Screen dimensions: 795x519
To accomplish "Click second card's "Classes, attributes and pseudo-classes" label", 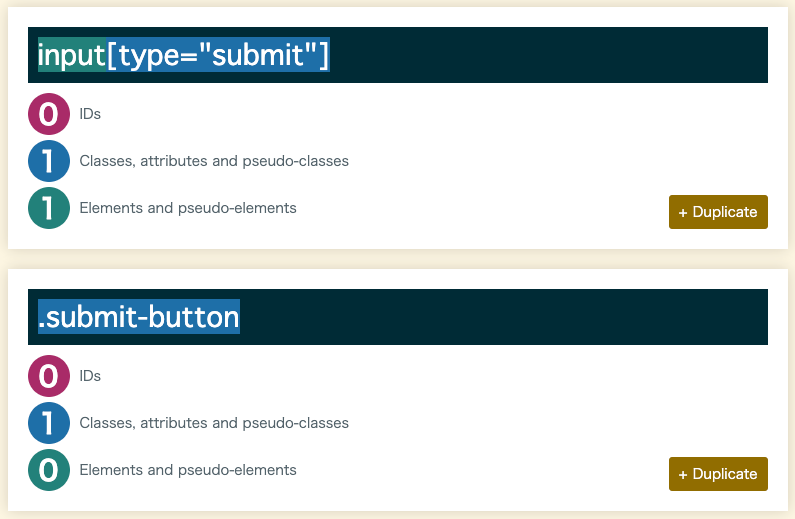I will tap(214, 423).
